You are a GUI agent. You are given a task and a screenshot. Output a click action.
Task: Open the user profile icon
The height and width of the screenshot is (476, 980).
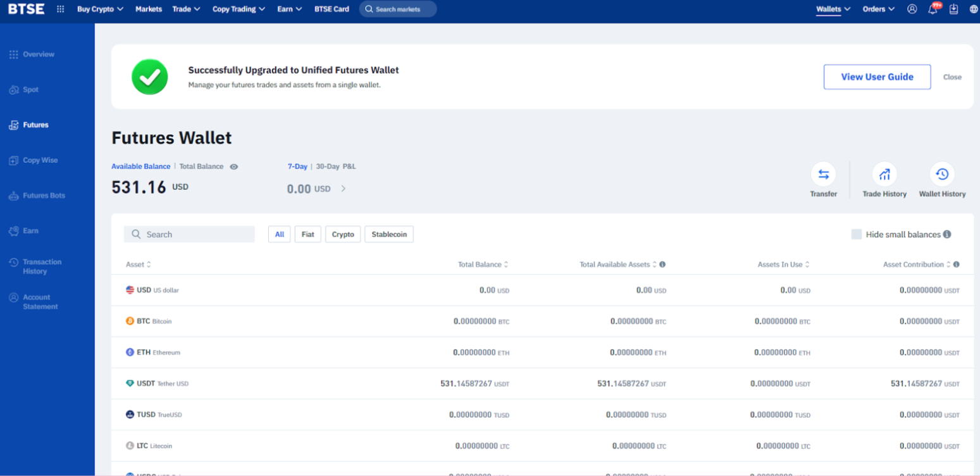pos(912,9)
